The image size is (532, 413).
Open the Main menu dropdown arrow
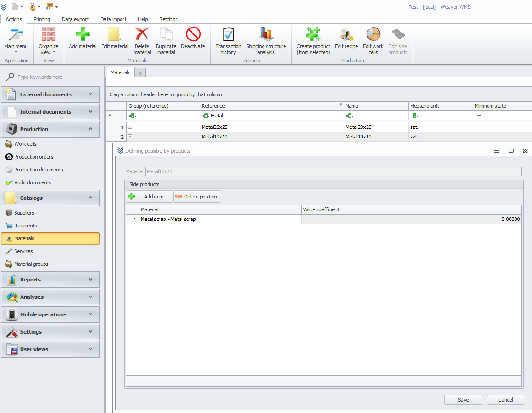tap(16, 52)
